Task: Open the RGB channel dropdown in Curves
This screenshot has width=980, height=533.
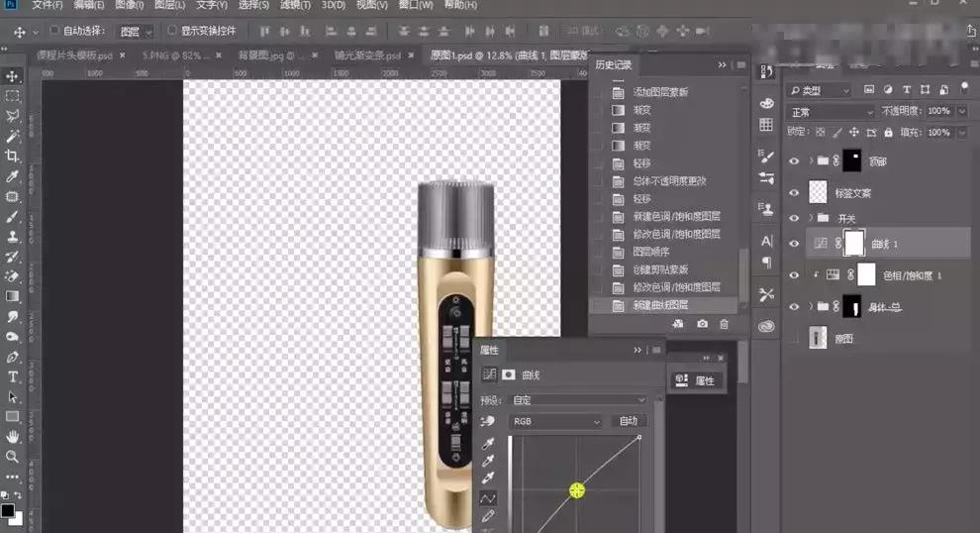Action: 555,422
